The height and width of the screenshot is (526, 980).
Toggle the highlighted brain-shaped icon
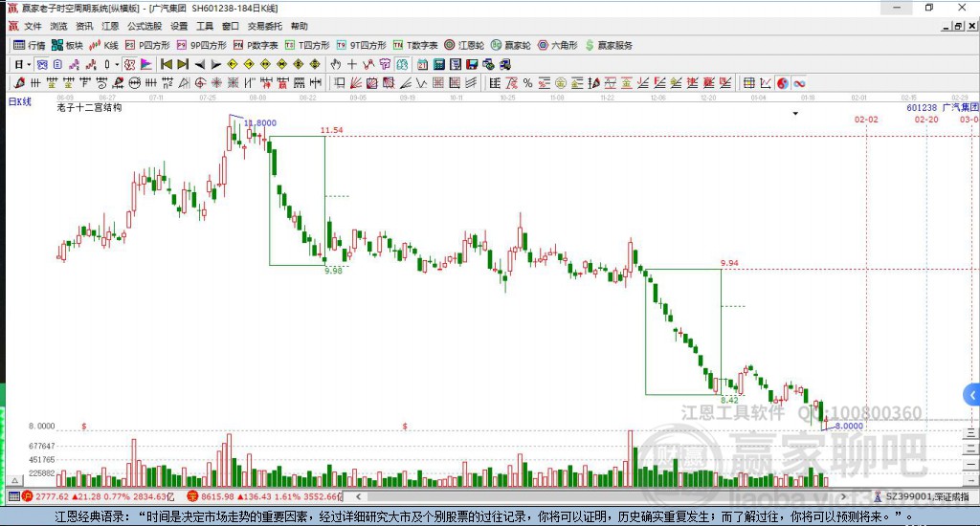(x=401, y=64)
